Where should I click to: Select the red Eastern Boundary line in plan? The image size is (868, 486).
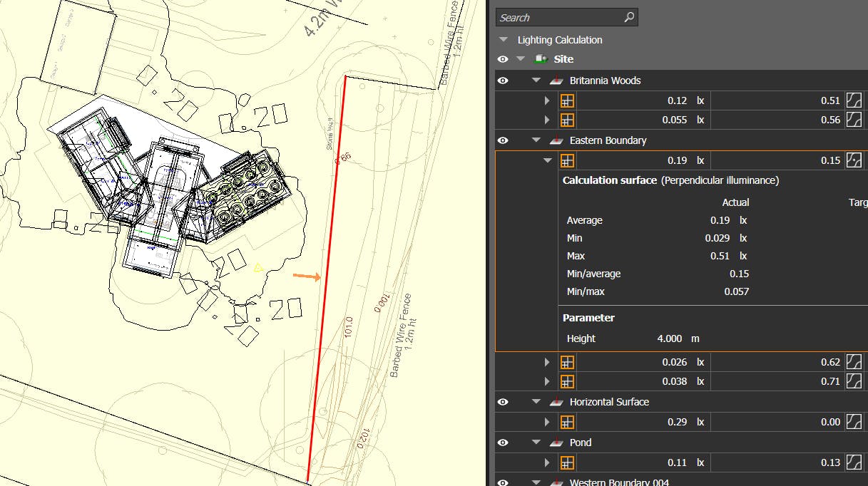[x=327, y=278]
